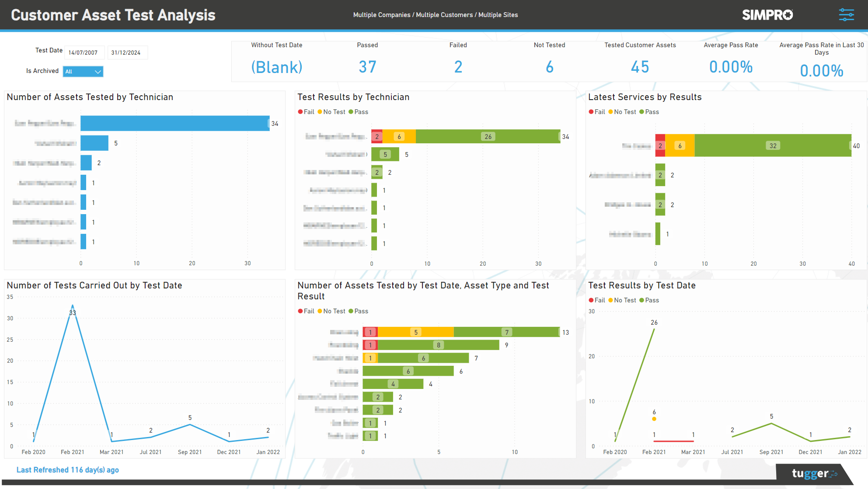Image resolution: width=868 pixels, height=489 pixels.
Task: Open the start Test Date field dropdown calendar
Action: pos(84,52)
